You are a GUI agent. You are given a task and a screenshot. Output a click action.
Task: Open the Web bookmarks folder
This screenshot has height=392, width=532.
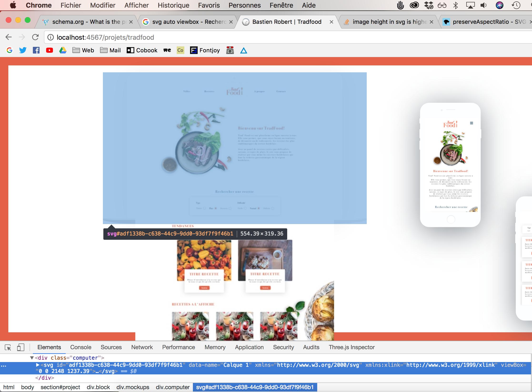tap(83, 50)
